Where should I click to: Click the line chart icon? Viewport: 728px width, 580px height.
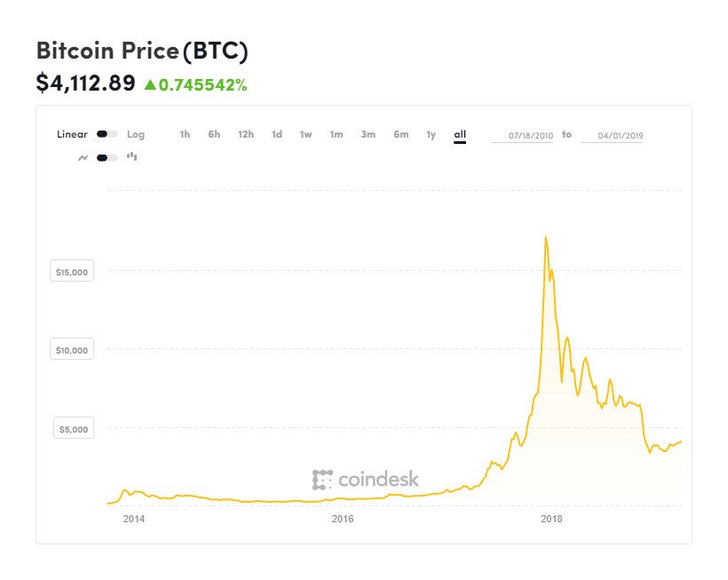click(x=83, y=157)
